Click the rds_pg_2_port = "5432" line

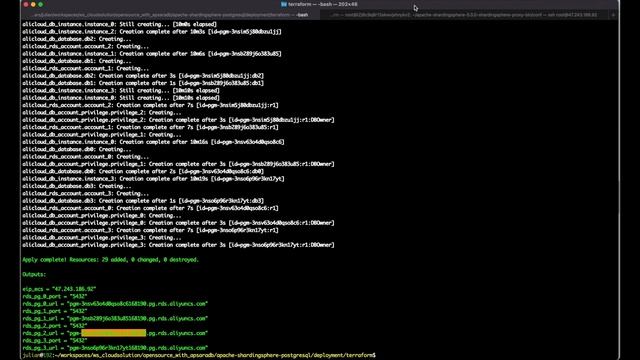(55, 326)
